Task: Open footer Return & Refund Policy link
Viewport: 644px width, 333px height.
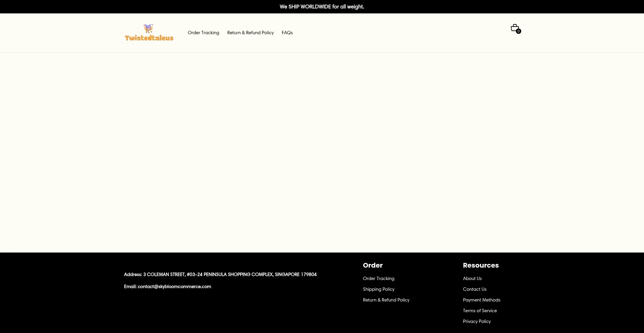Action: coord(386,300)
